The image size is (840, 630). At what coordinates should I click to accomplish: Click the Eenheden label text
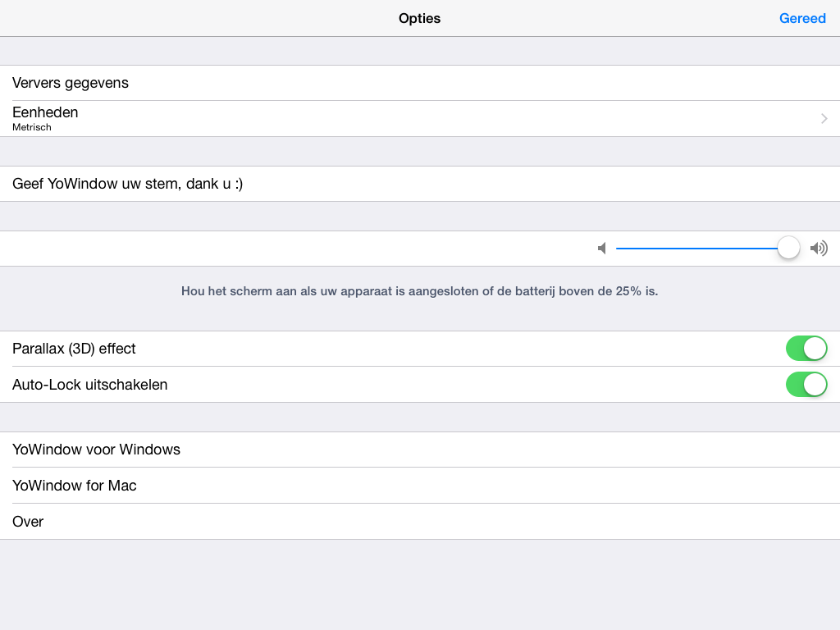tap(45, 112)
